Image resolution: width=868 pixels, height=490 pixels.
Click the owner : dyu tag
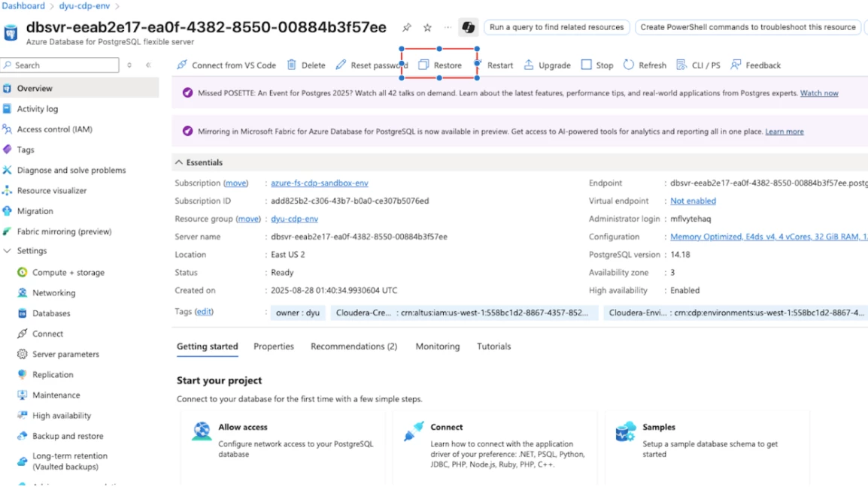(298, 313)
